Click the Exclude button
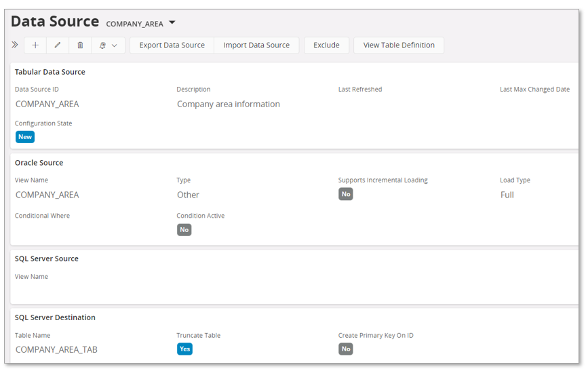588x369 pixels. click(326, 45)
